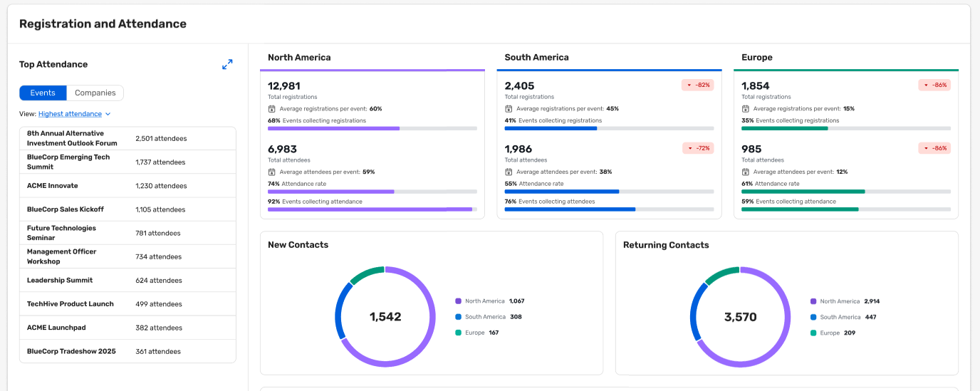This screenshot has width=980, height=391.
Task: Expand the Top Attendance panel
Action: coord(227,64)
